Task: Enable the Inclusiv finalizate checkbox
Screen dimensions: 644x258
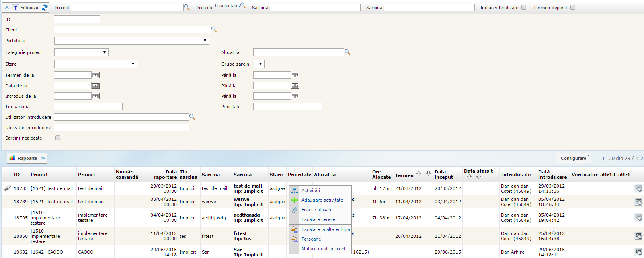Action: tap(523, 7)
